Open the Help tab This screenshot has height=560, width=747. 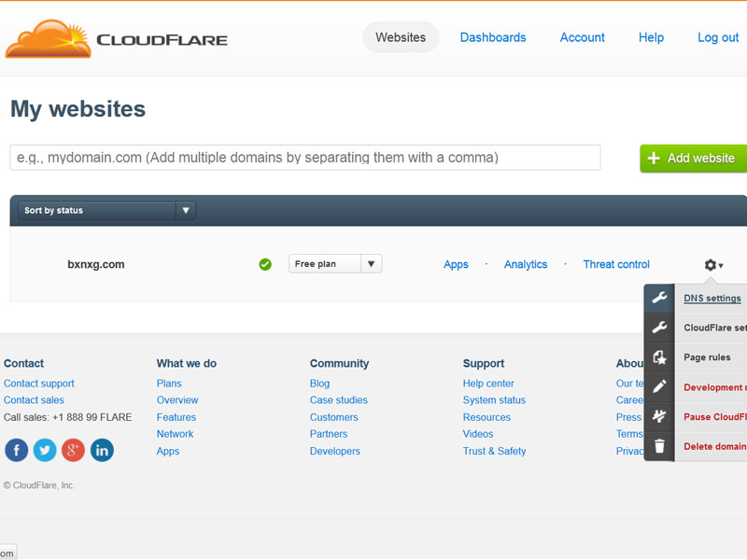click(651, 37)
